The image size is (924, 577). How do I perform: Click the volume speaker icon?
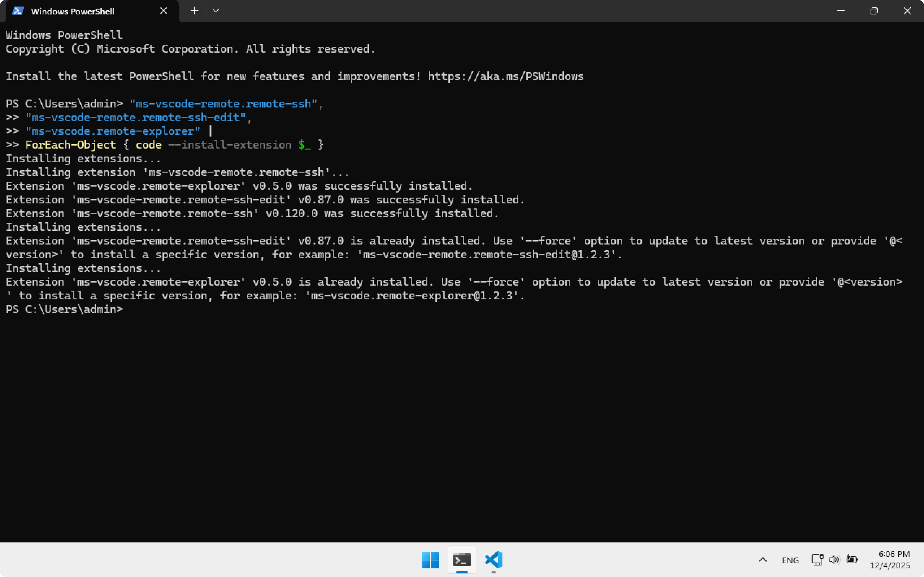(834, 559)
